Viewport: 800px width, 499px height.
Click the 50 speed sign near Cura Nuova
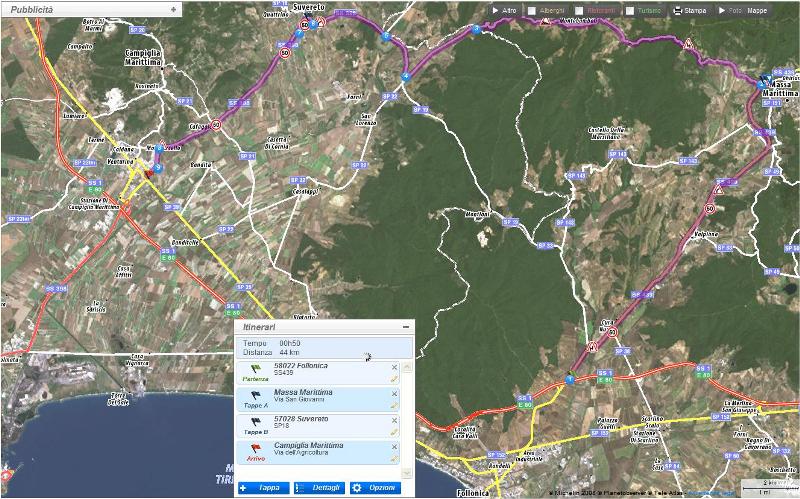coord(613,332)
